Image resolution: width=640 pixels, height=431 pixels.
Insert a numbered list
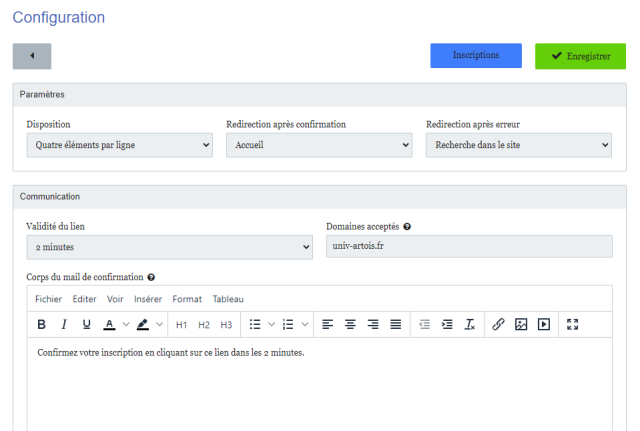tap(288, 324)
